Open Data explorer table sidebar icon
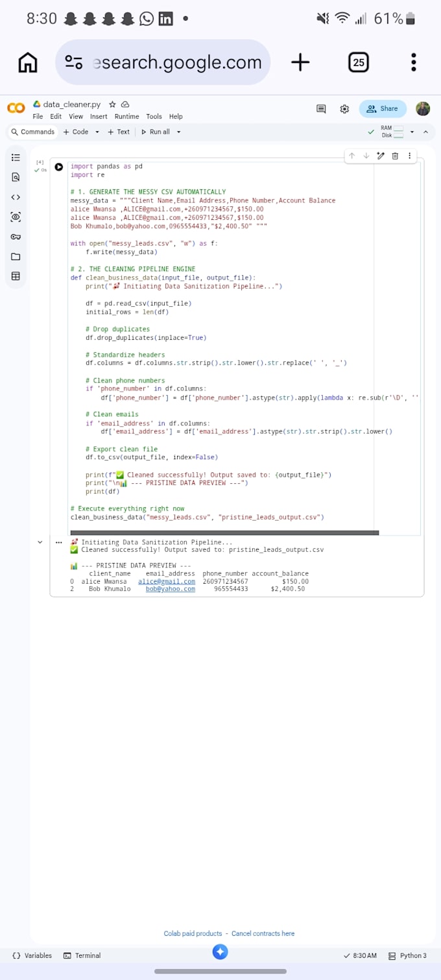The height and width of the screenshot is (980, 441). pos(16,276)
